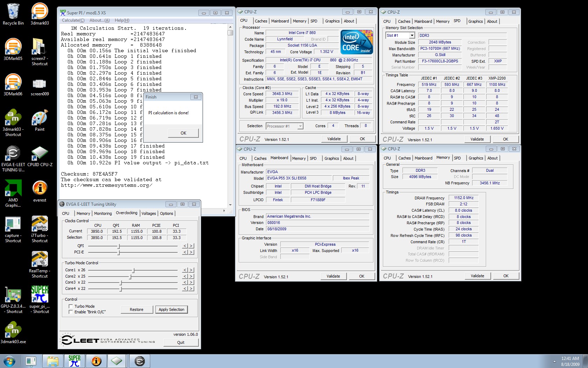Open the super_pi Shortcut desktop icon

40,300
